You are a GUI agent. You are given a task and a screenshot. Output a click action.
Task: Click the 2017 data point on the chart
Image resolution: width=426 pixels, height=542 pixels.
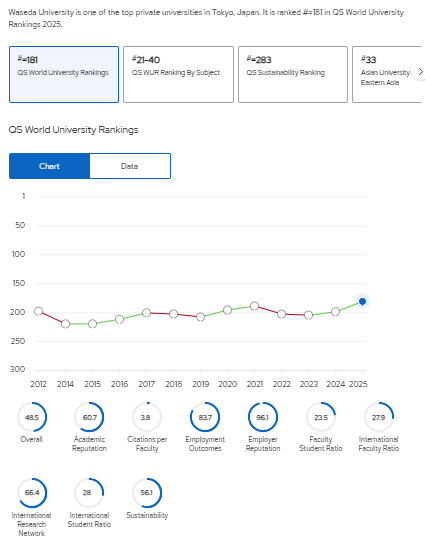(x=146, y=313)
